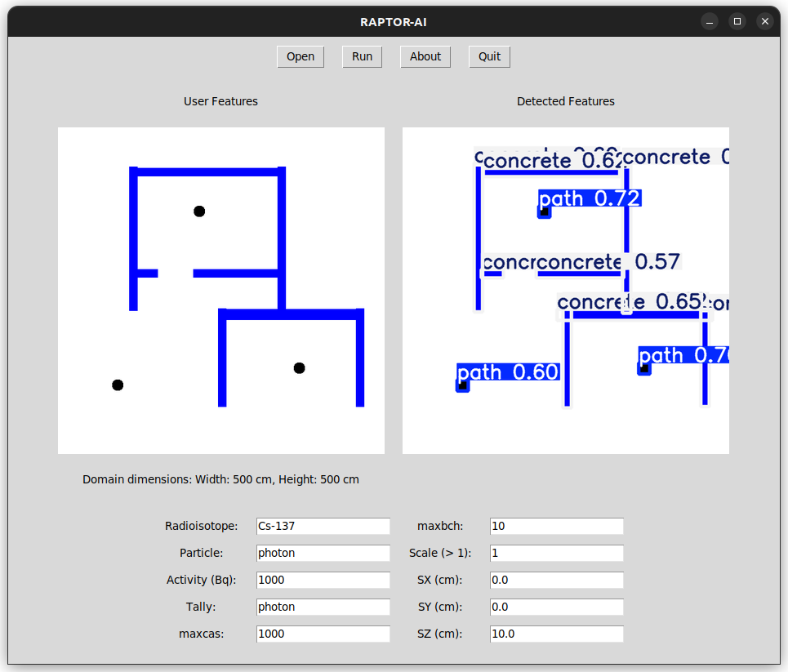The height and width of the screenshot is (672, 788).
Task: Click into the Activity (Bq) field
Action: pos(323,581)
